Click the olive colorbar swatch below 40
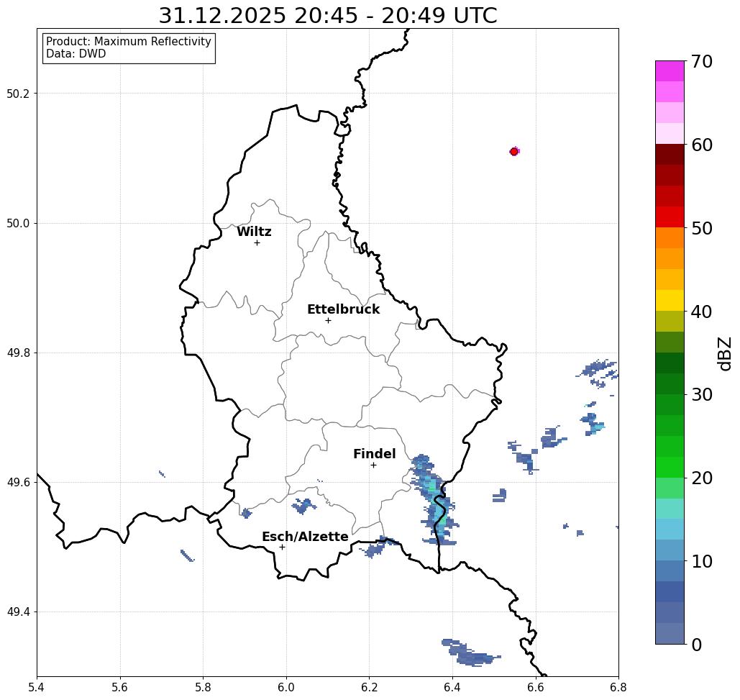The height and width of the screenshot is (700, 740). click(670, 322)
